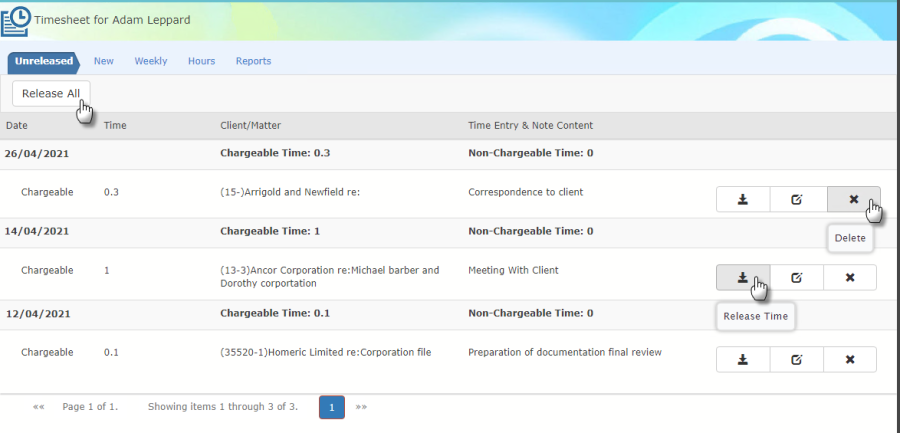The width and height of the screenshot is (900, 433).
Task: Edit the Ancor Corporation time entry
Action: click(x=796, y=277)
